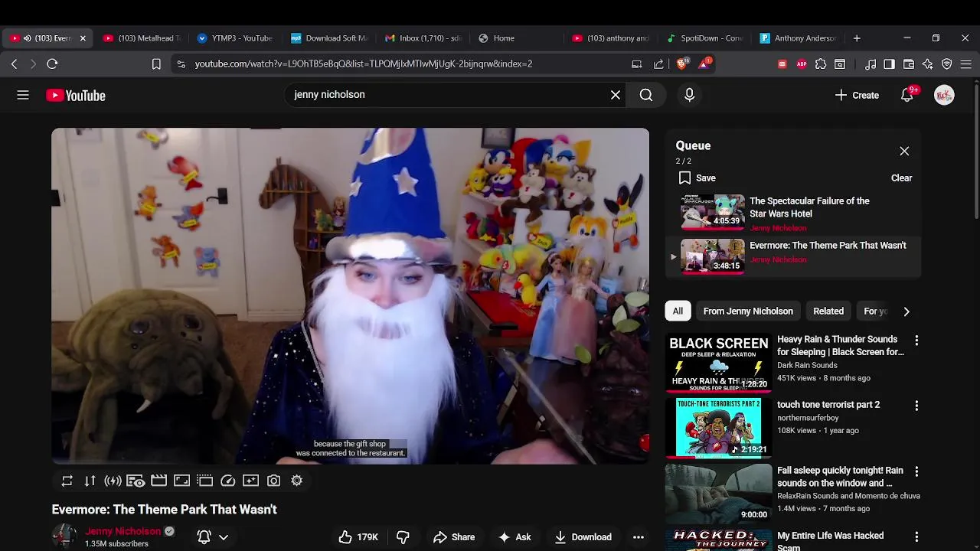
Task: Click Create button in YouTube header
Action: (x=857, y=95)
